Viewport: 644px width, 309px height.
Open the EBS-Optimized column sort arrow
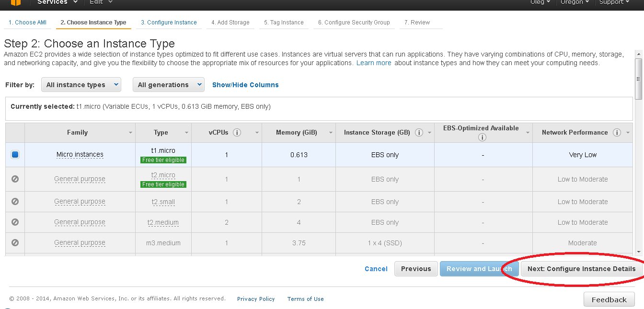point(528,133)
